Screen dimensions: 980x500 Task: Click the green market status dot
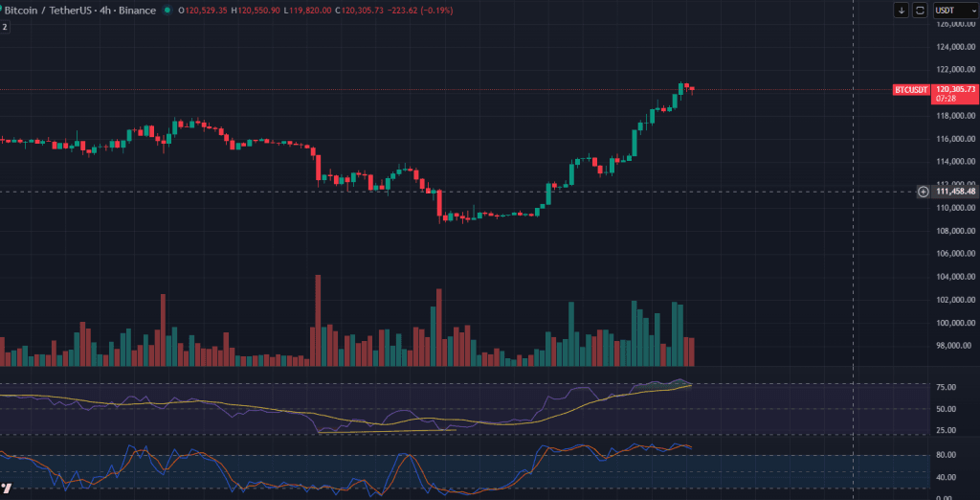coord(168,10)
